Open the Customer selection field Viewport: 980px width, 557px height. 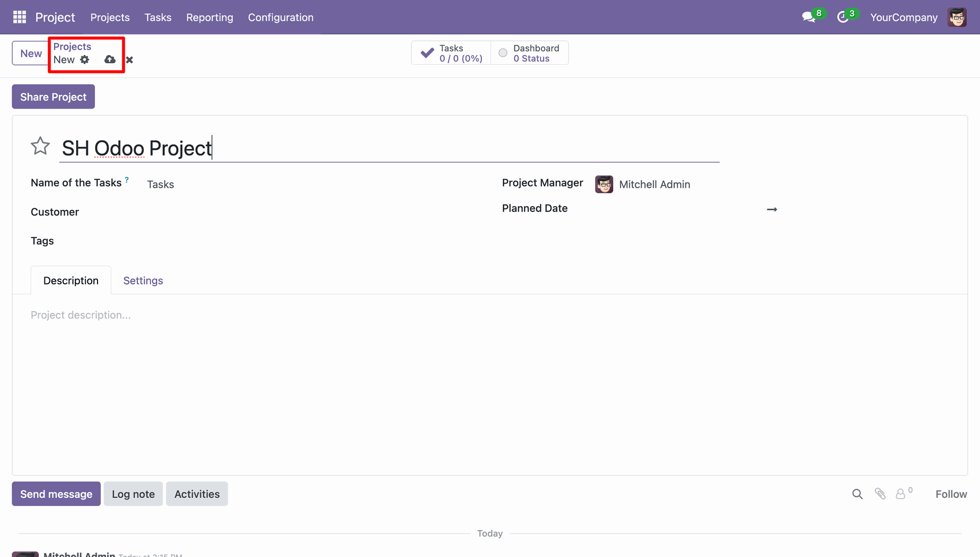(x=306, y=212)
